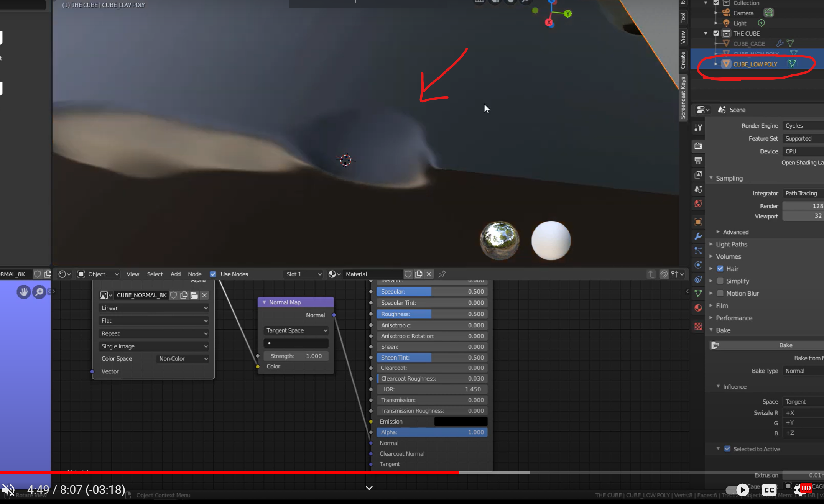Click the X axis red gizmo ball
824x504 pixels.
[x=549, y=23]
